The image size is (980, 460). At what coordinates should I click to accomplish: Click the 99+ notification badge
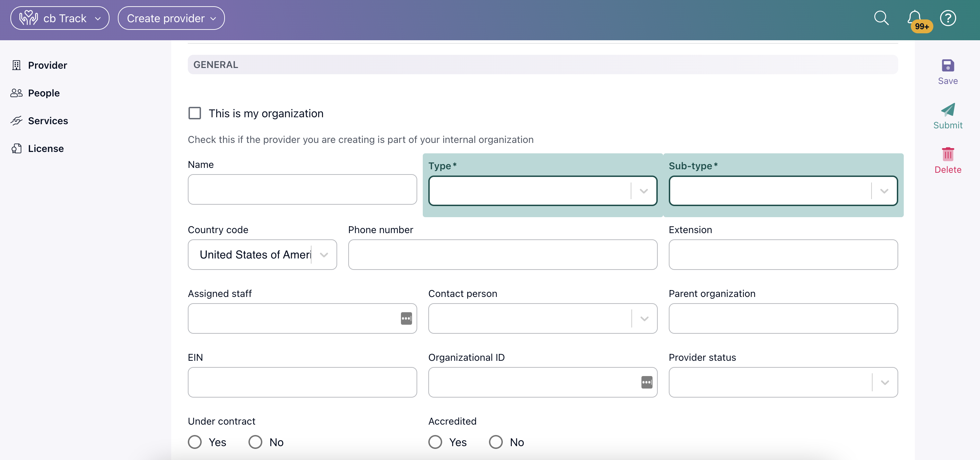(x=922, y=26)
